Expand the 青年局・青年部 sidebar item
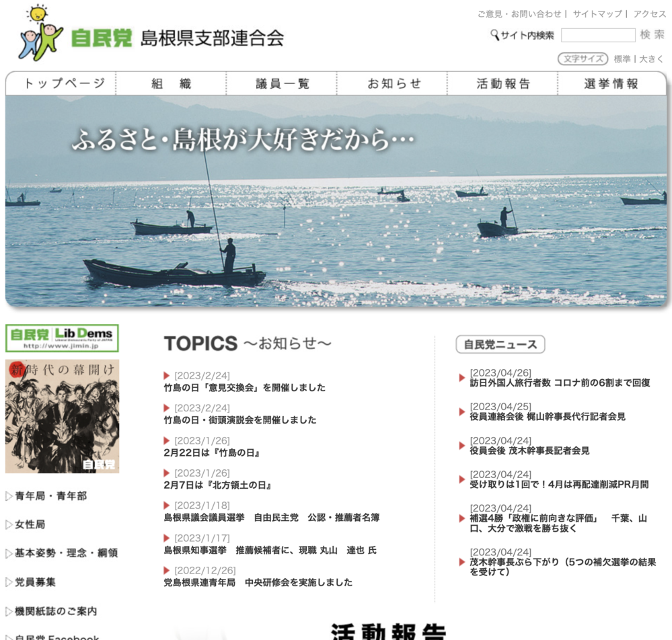This screenshot has height=640, width=672. (50, 496)
